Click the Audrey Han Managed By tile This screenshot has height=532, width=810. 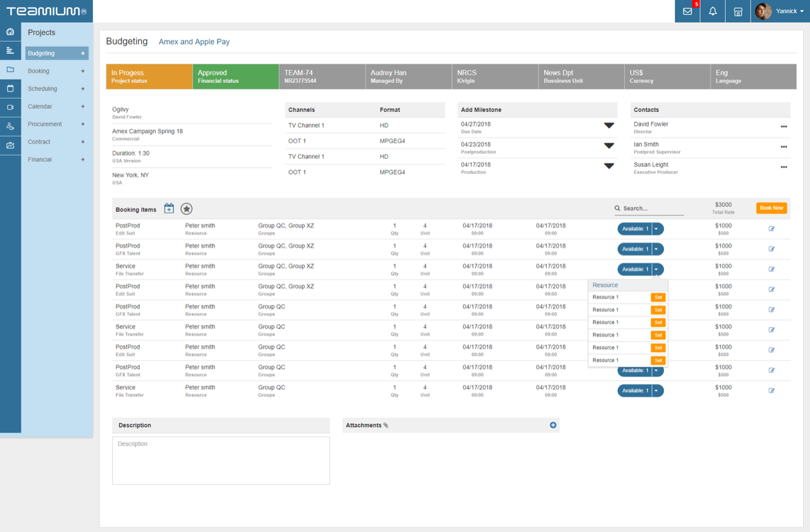pyautogui.click(x=408, y=77)
